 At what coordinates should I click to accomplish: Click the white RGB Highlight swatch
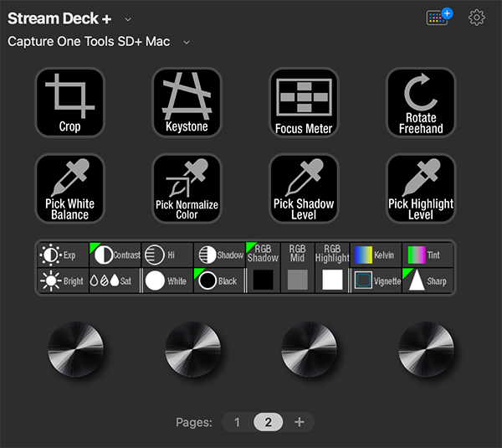click(332, 280)
